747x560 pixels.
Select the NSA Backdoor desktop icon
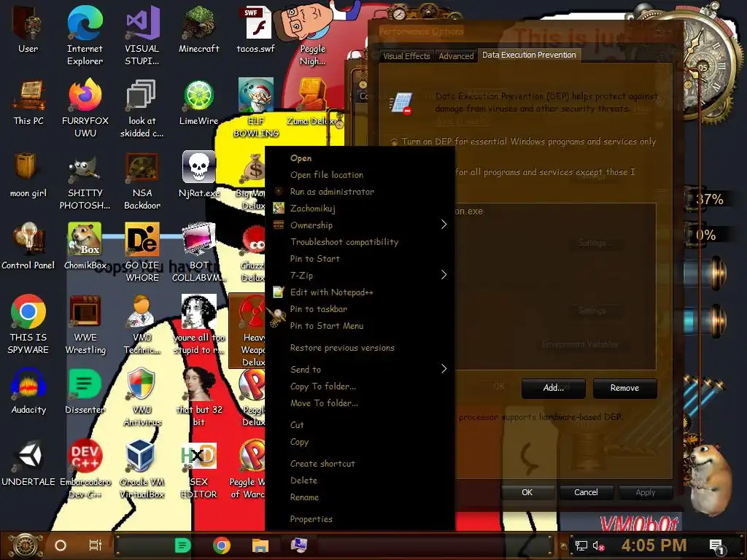coord(142,181)
